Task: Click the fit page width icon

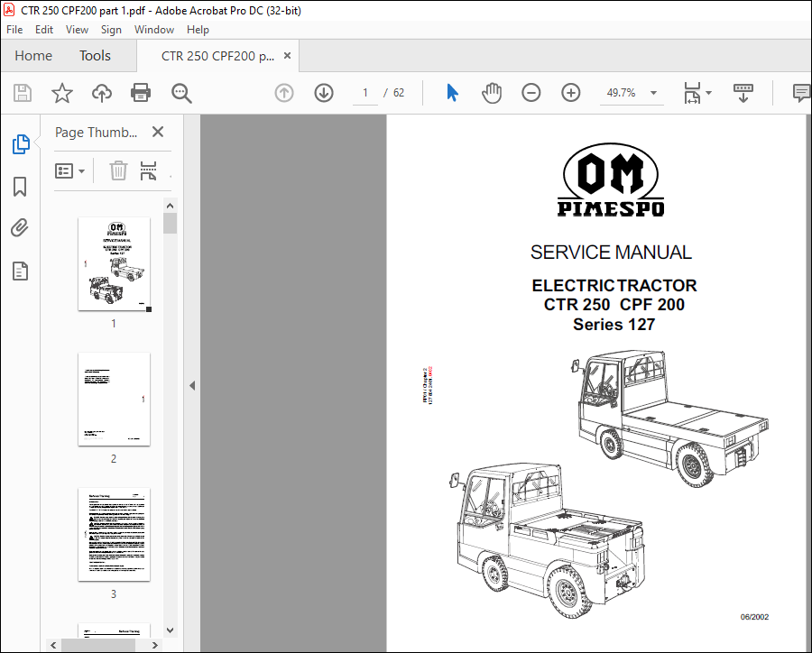Action: [x=692, y=93]
